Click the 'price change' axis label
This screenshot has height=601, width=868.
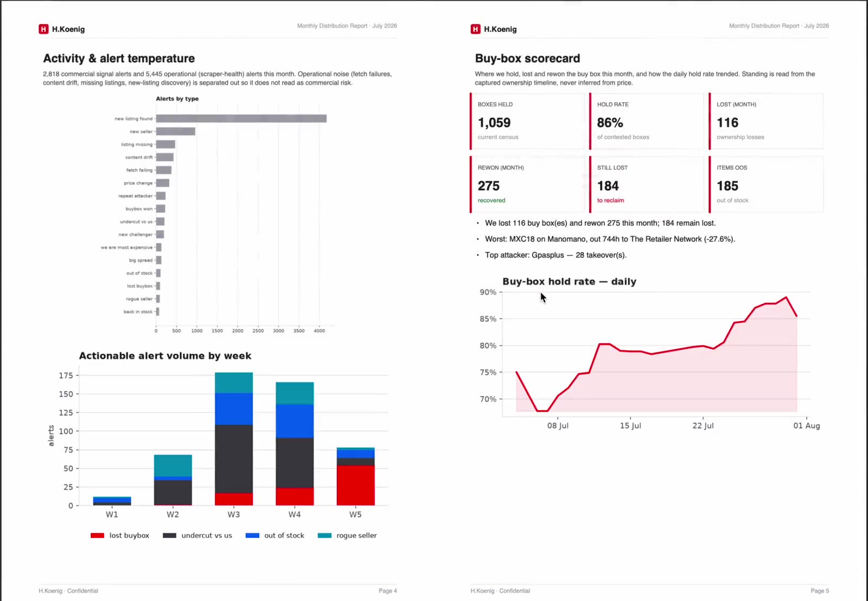(138, 183)
